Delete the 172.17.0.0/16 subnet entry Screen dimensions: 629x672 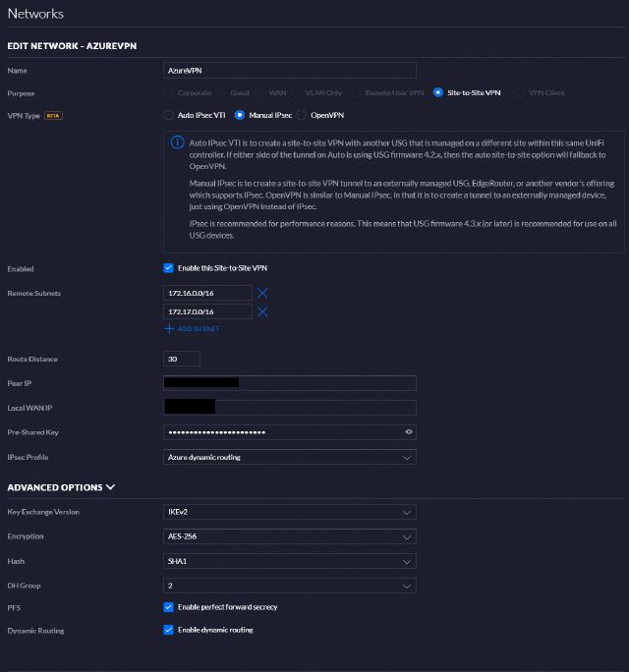tap(262, 311)
